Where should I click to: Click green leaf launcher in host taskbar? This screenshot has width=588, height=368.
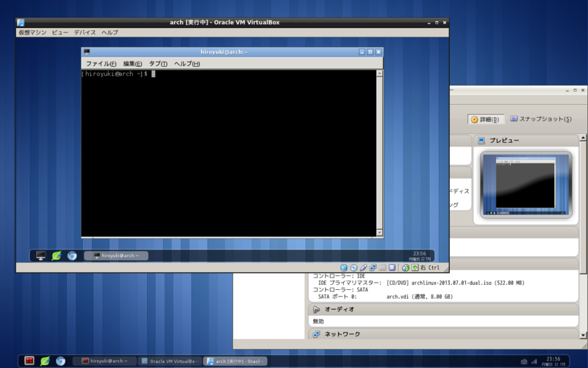[x=45, y=361]
